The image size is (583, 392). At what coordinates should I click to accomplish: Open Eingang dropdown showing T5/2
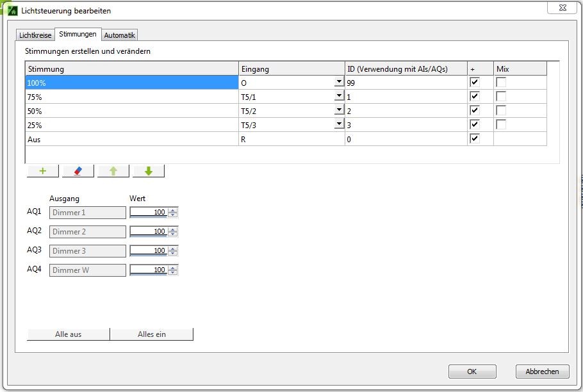tap(339, 110)
